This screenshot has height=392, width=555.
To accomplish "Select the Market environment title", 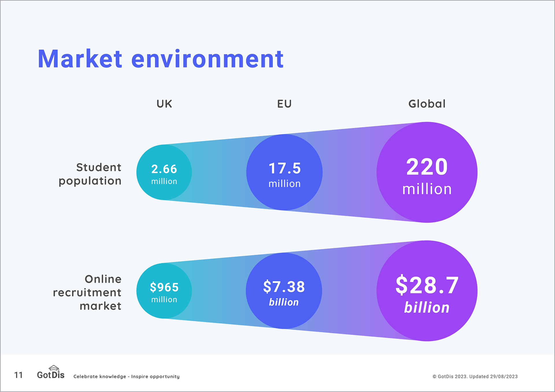I will coord(160,59).
